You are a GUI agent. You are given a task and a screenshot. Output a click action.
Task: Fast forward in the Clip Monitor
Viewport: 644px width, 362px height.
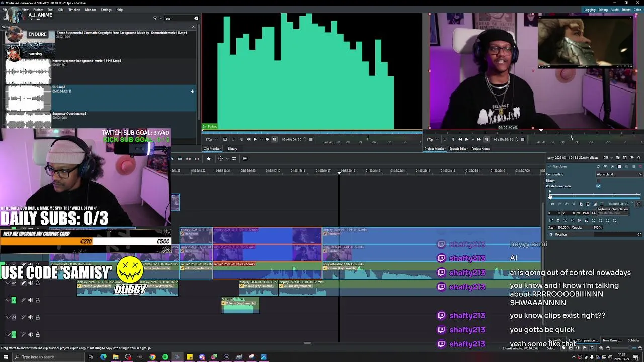pos(267,139)
